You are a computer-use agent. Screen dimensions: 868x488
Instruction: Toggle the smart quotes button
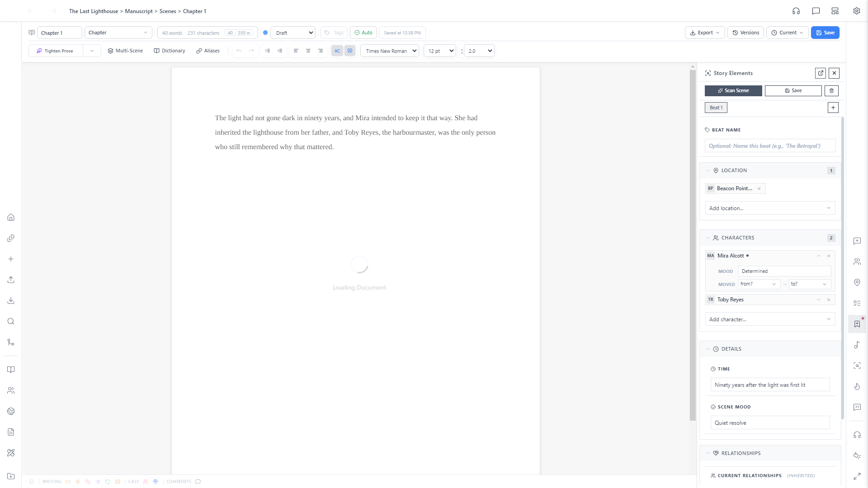350,51
